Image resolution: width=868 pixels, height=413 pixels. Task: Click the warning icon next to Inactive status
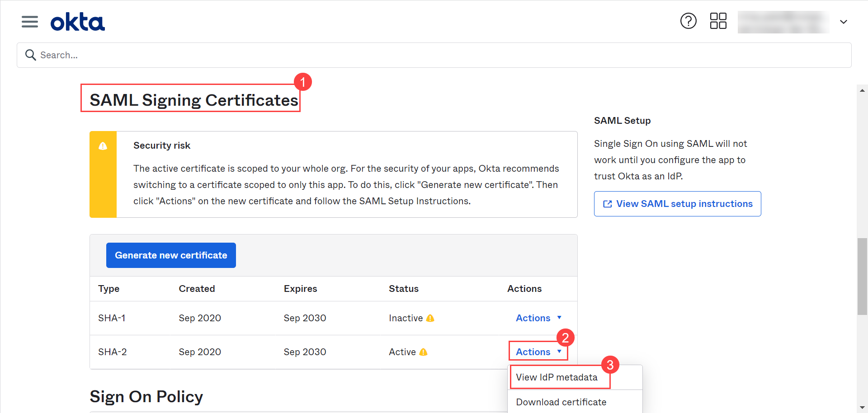point(430,318)
